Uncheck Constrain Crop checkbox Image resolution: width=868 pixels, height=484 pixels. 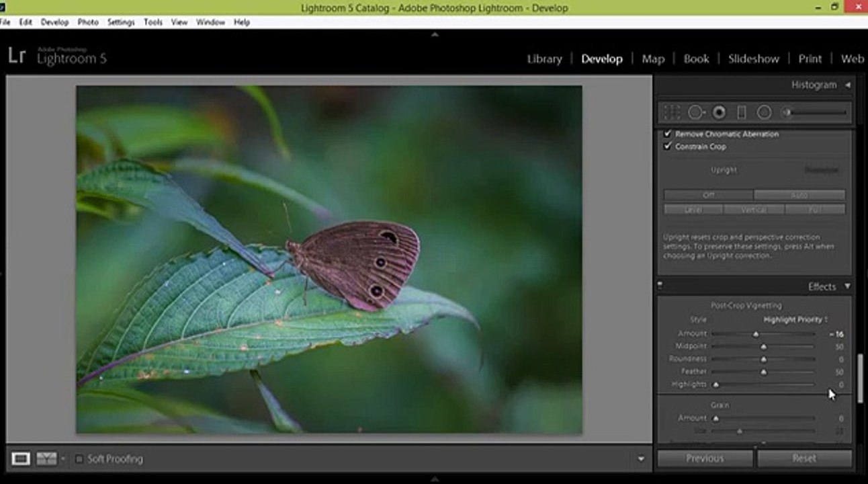[668, 146]
